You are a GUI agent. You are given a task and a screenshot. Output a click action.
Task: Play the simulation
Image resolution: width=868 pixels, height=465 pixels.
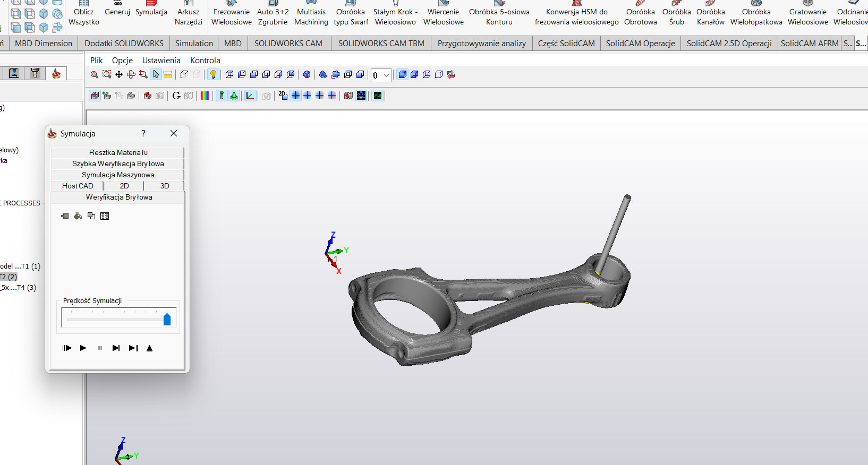(x=83, y=348)
